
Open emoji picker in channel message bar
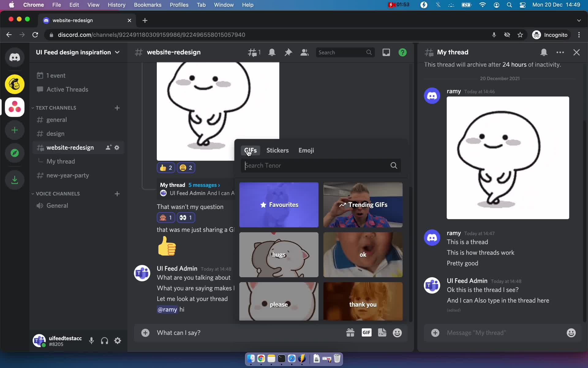tap(397, 333)
